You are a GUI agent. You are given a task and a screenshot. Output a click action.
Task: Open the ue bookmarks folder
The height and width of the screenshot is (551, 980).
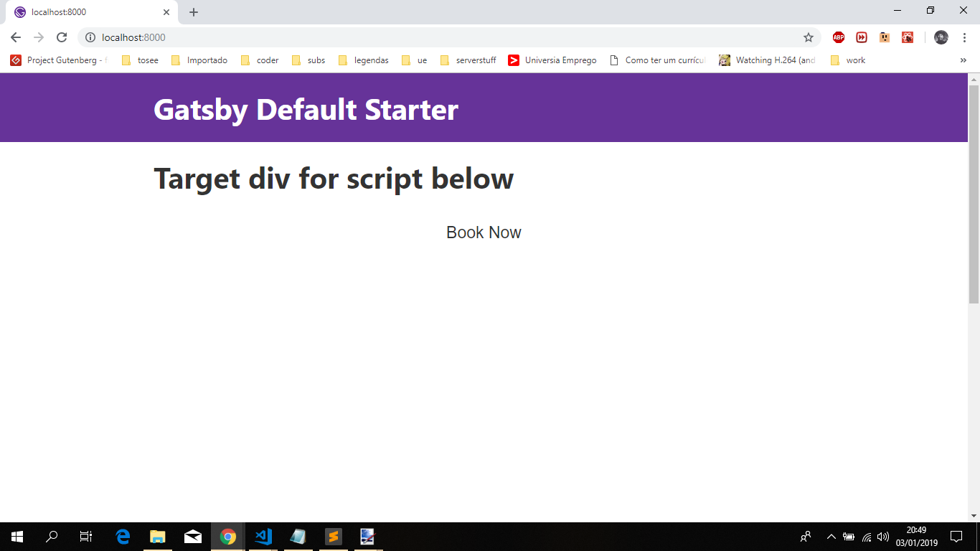(414, 60)
